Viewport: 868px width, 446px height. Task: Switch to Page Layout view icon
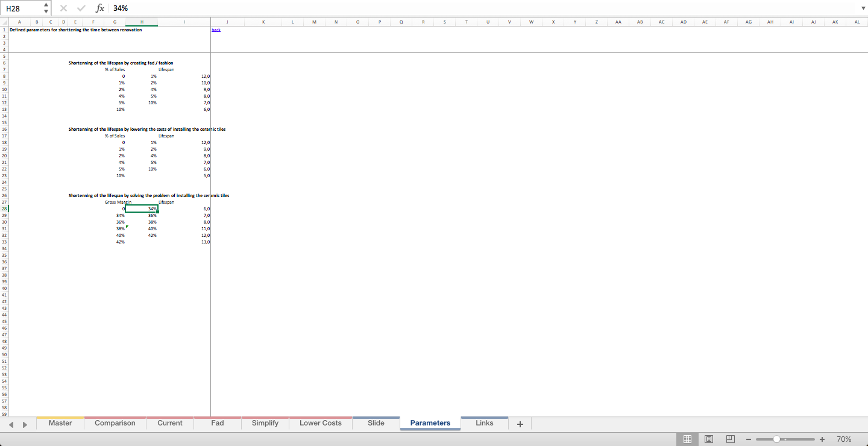[709, 439]
